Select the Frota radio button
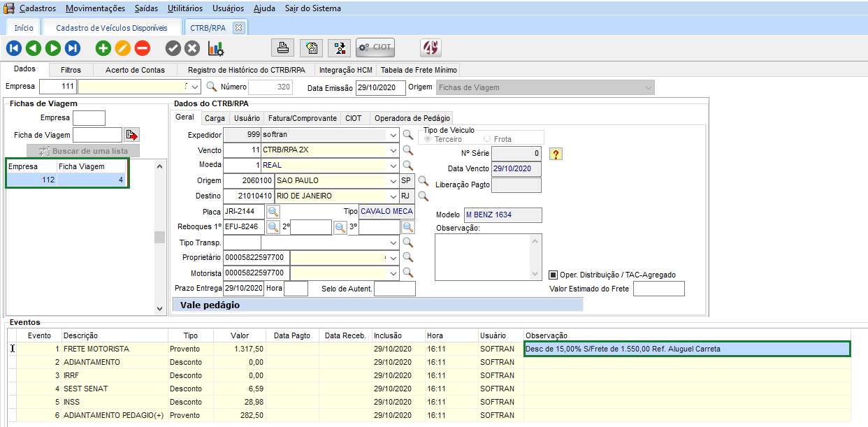 [487, 139]
